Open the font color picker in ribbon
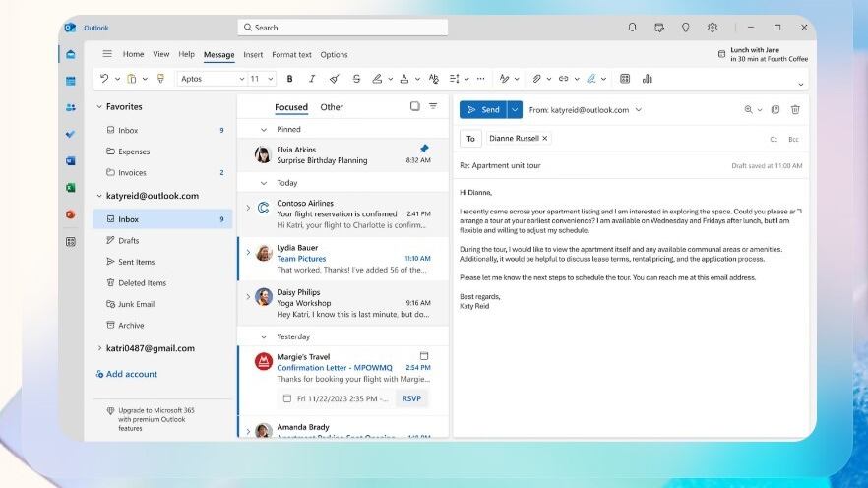 click(403, 79)
